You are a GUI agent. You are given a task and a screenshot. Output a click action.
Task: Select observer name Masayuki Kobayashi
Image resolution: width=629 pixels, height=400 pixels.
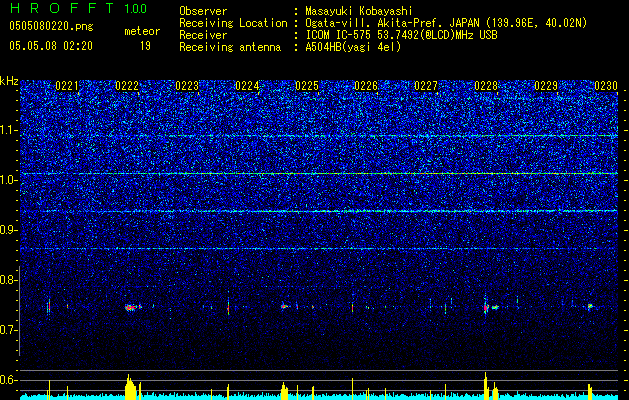click(x=359, y=11)
